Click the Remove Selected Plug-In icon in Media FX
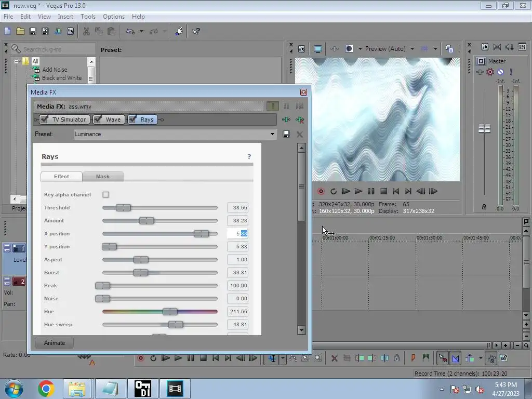532x399 pixels. pyautogui.click(x=300, y=119)
